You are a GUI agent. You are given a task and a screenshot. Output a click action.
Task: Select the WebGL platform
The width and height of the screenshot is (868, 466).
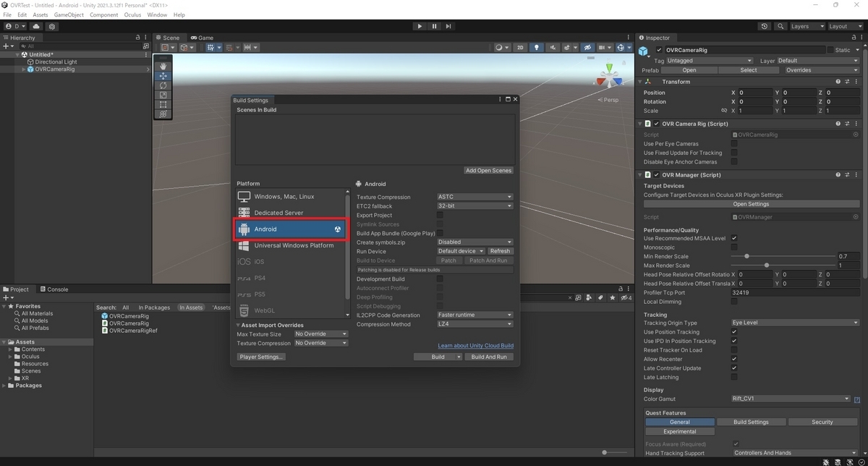(290, 310)
